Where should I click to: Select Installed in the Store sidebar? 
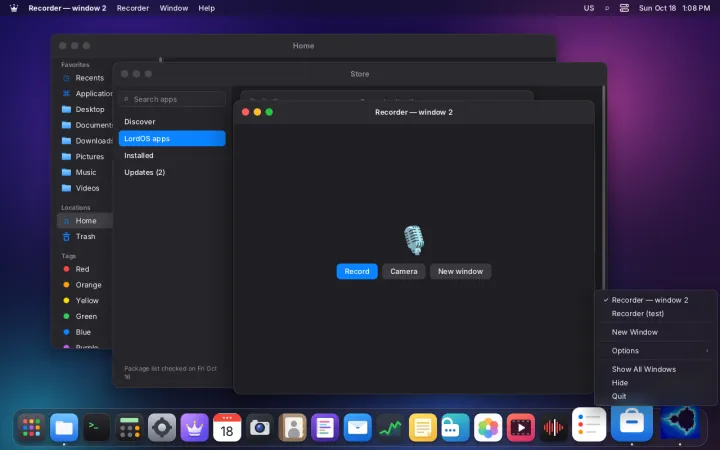[x=172, y=156]
